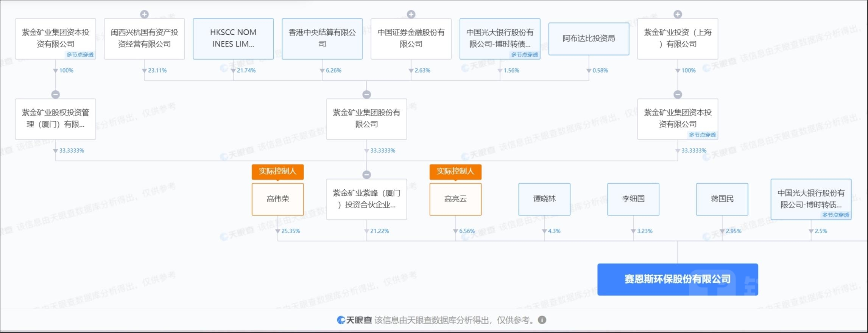The image size is (868, 333).
Task: Select the HKSCC NOMINEES LIM... node
Action: coord(233,39)
